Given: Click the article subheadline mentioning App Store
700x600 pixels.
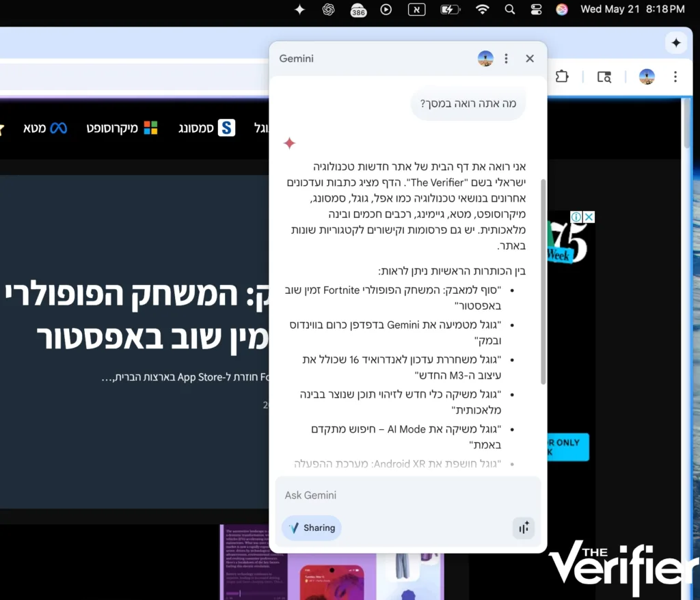Looking at the screenshot, I should (185, 377).
